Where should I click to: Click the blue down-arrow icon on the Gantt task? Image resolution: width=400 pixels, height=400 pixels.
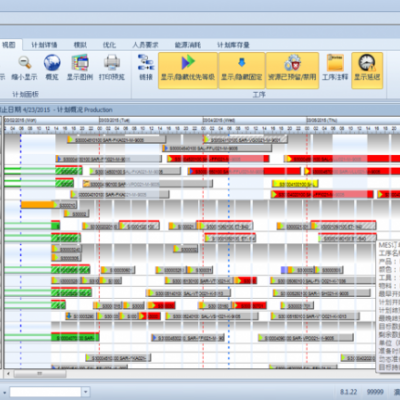tap(69, 315)
